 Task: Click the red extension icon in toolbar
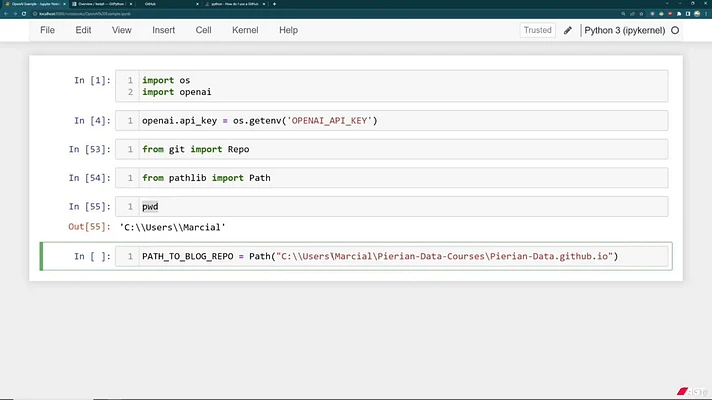(670, 14)
